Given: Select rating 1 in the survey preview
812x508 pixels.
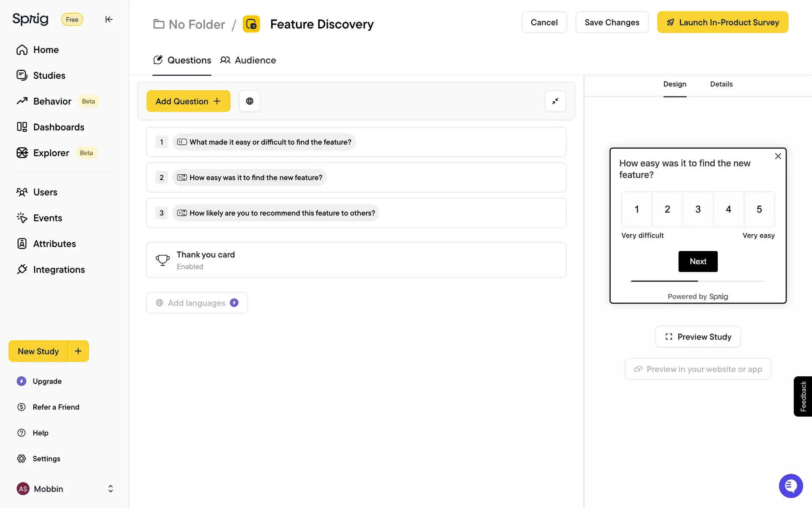Looking at the screenshot, I should (636, 209).
